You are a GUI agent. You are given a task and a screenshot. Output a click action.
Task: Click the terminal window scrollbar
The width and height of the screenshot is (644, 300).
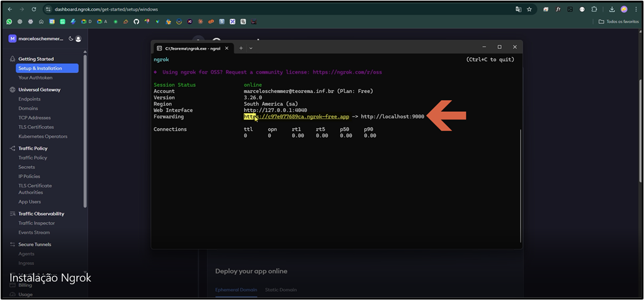(x=521, y=186)
